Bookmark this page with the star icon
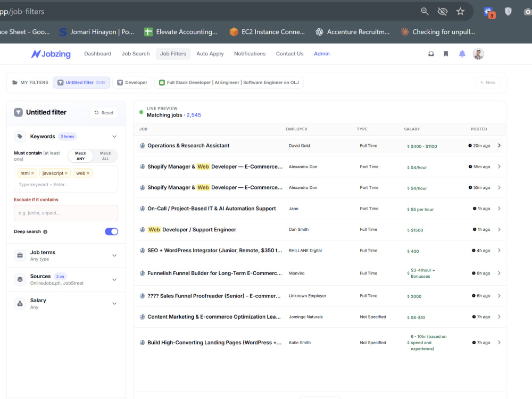The height and width of the screenshot is (399, 532). point(460,11)
